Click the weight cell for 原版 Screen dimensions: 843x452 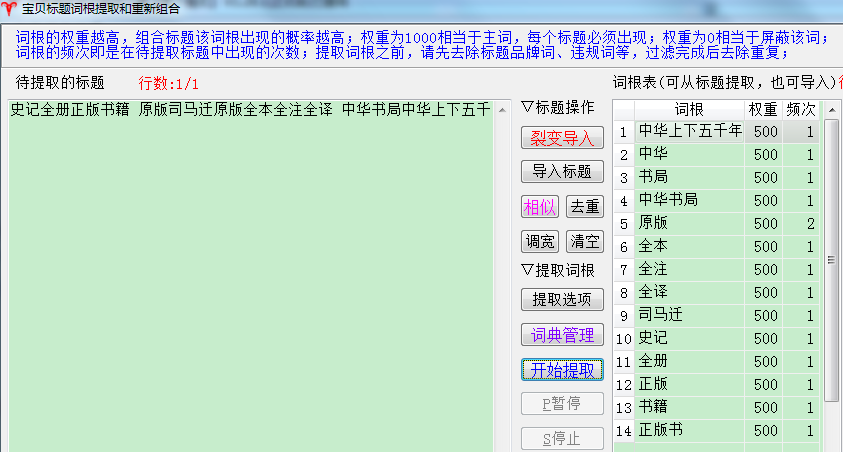click(x=765, y=223)
